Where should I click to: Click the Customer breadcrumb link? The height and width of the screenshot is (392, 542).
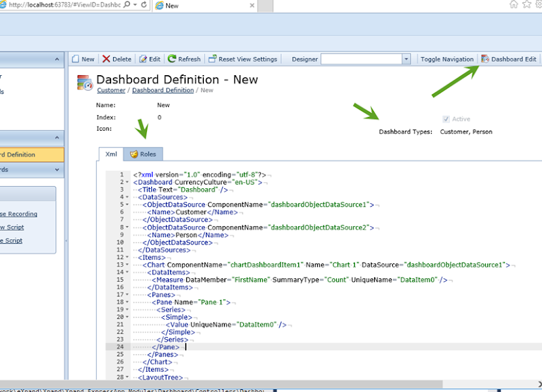click(110, 90)
